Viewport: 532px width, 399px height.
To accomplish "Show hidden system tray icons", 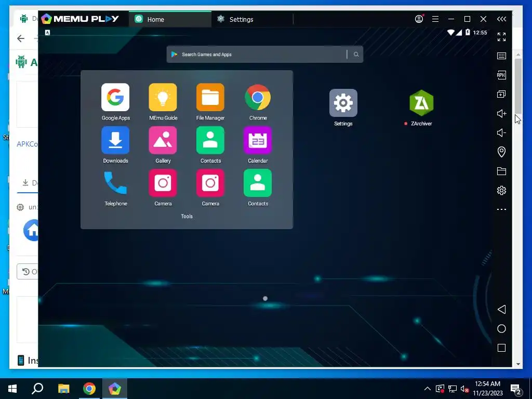I will [x=428, y=389].
